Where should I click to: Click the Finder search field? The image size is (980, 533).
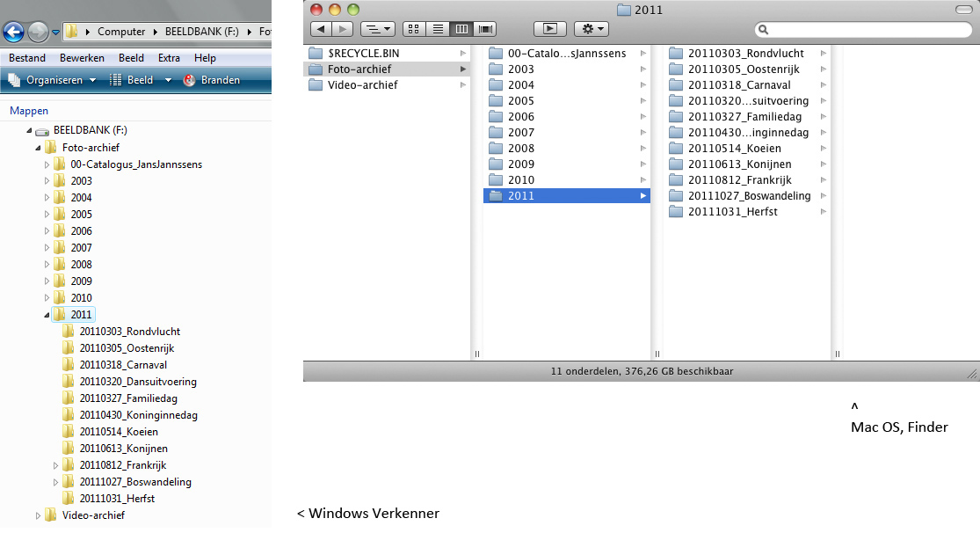click(863, 29)
